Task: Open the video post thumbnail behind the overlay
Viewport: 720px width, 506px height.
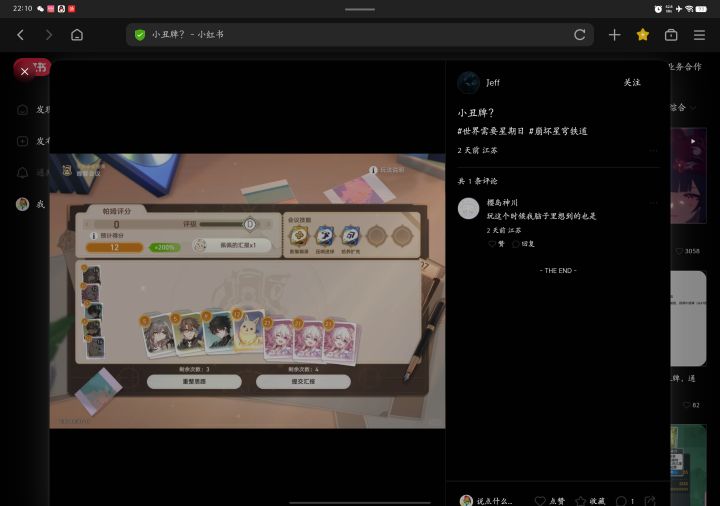Action: point(688,176)
